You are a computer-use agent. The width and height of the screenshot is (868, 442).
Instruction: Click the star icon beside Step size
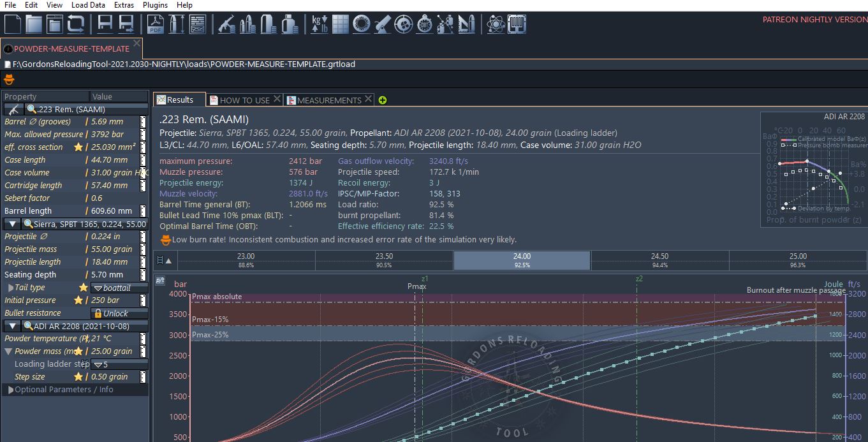(78, 377)
